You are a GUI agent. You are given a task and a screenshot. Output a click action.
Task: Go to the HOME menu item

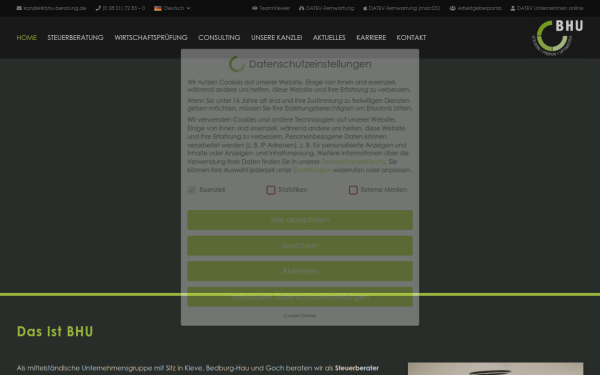(x=26, y=38)
